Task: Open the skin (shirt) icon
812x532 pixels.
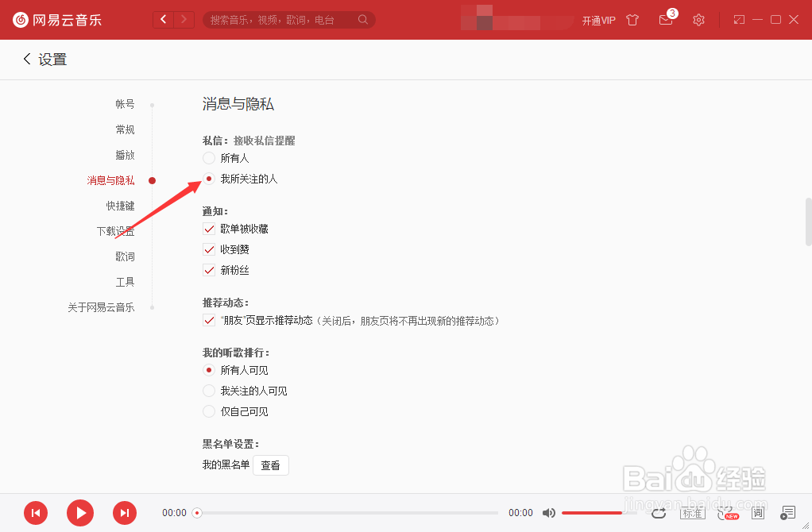Action: 632,20
